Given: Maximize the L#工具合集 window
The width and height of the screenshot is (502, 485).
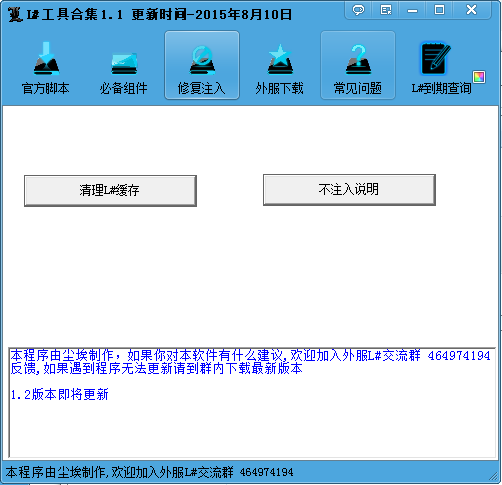Looking at the screenshot, I should tap(439, 10).
